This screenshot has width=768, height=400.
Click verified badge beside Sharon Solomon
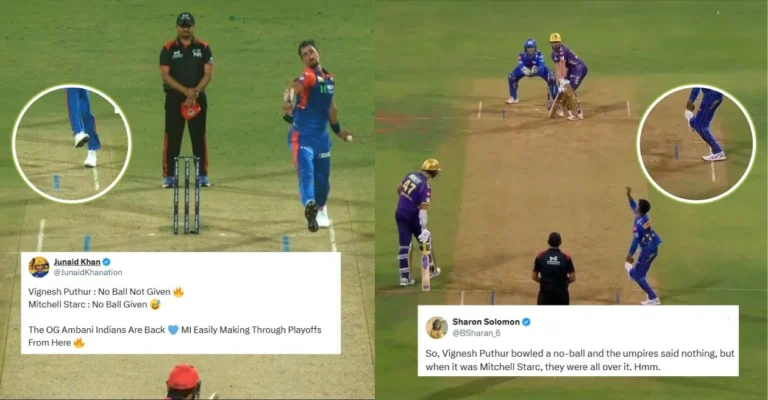[x=526, y=322]
